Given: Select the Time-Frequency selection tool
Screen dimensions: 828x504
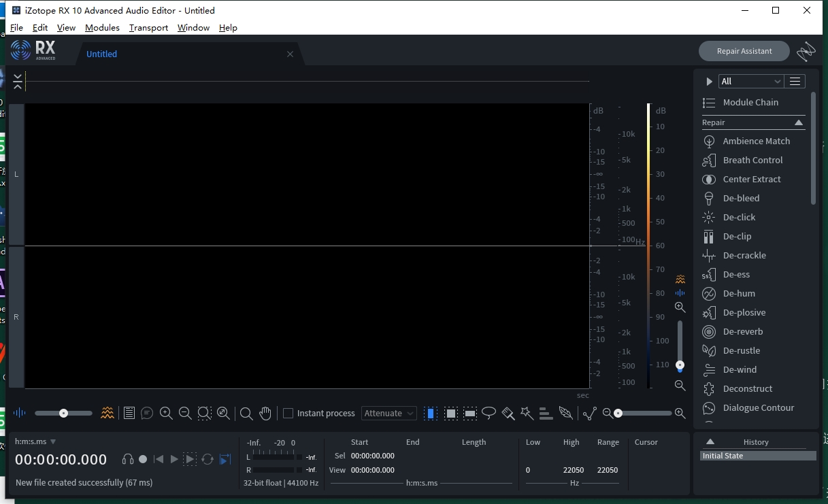Looking at the screenshot, I should (x=450, y=413).
